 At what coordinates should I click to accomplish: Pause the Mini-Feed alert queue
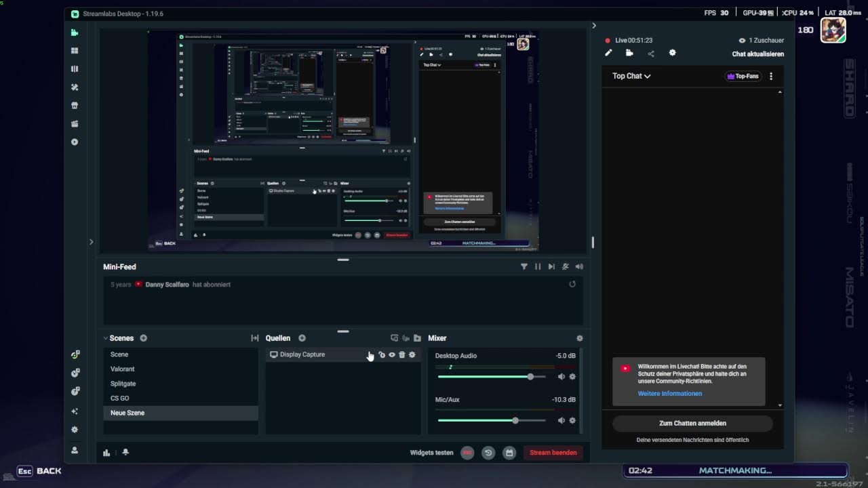coord(538,266)
